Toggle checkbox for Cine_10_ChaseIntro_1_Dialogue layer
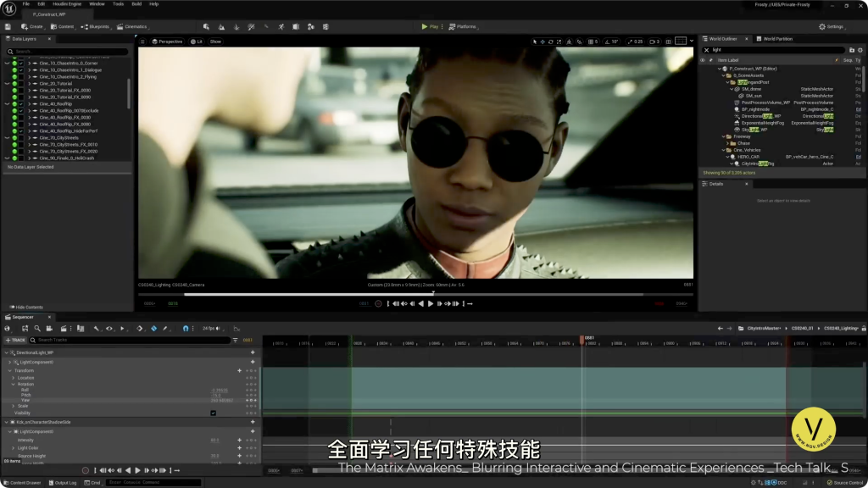This screenshot has width=868, height=488. tap(21, 70)
